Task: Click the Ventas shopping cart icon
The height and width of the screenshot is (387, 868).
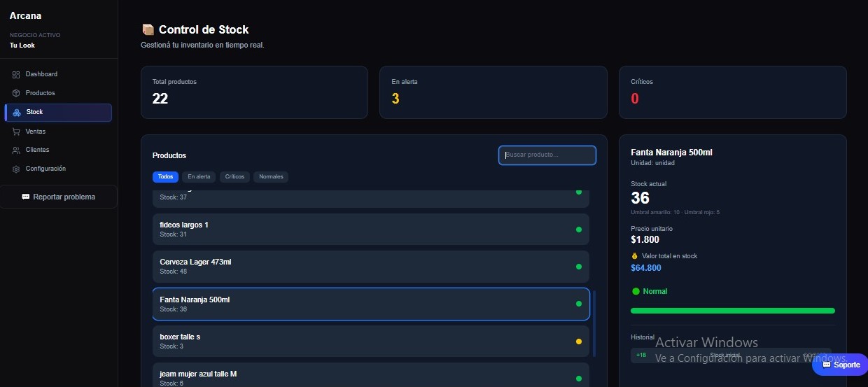Action: (16, 132)
